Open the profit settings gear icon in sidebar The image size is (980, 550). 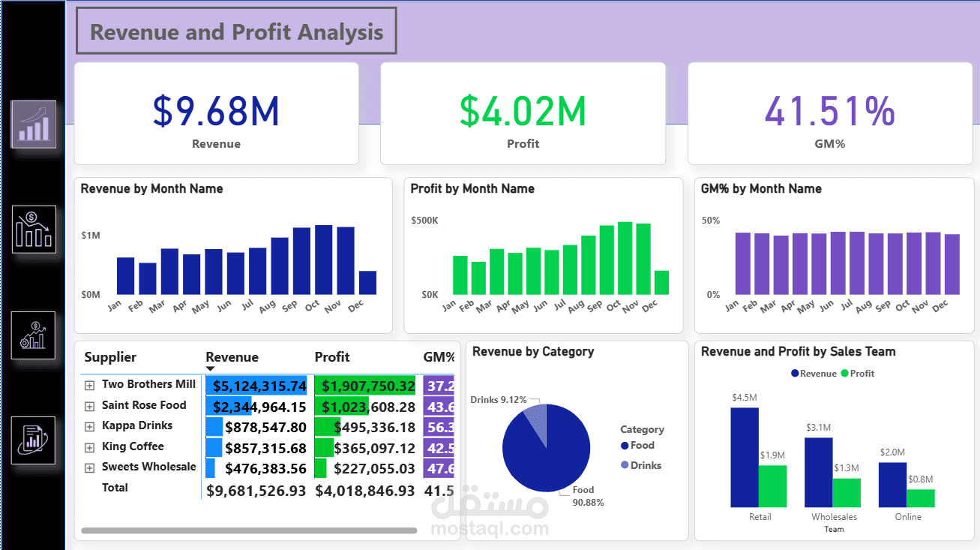coord(34,335)
